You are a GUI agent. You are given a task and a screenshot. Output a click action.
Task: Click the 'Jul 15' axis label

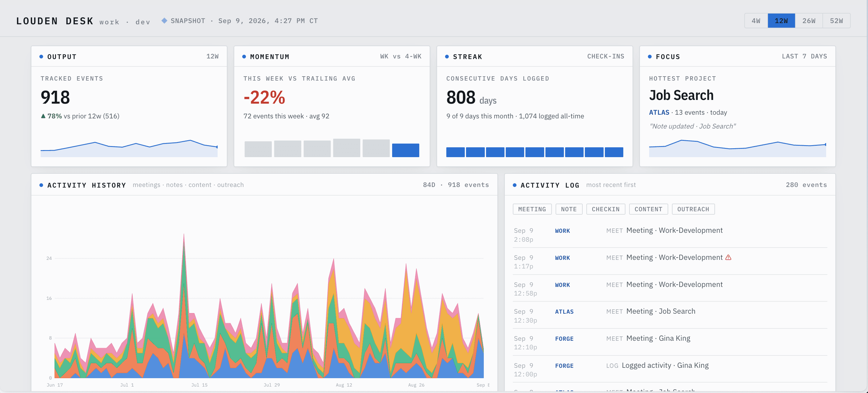(199, 385)
